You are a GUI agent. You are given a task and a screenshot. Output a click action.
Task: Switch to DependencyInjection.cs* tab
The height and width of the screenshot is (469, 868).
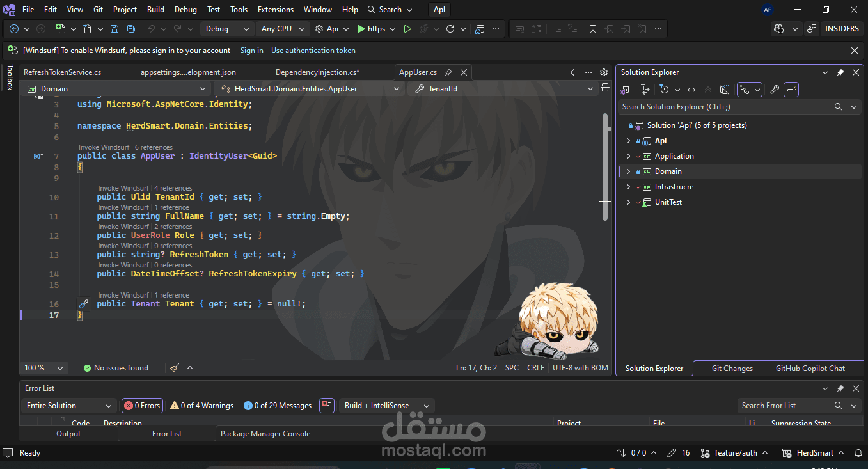tap(317, 72)
